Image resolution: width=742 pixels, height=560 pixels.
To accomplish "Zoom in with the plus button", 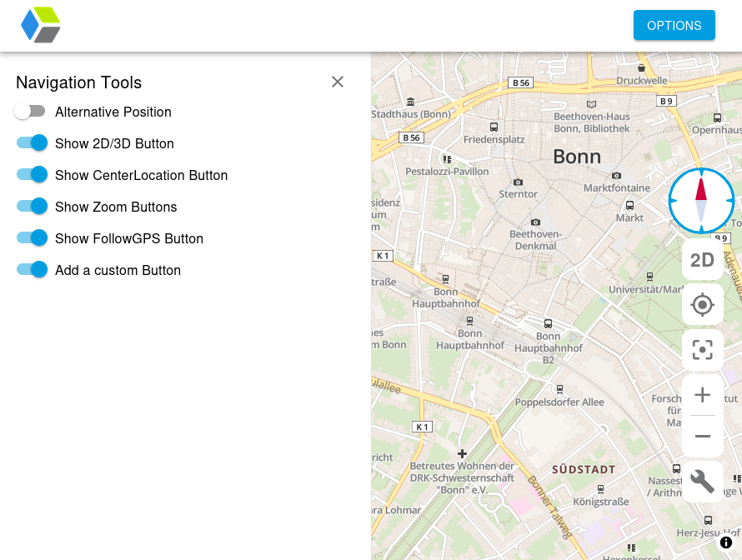I will click(702, 394).
